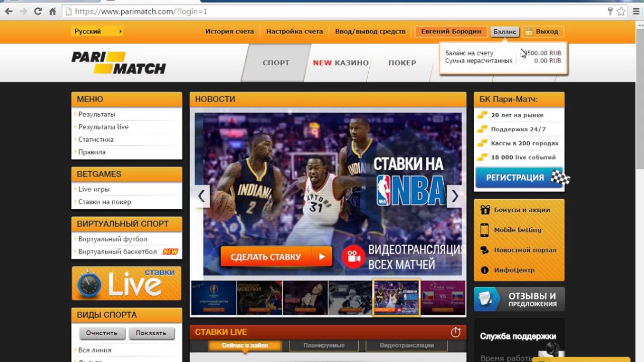644x362 pixels.
Task: Open Статистика link
Action: point(96,139)
